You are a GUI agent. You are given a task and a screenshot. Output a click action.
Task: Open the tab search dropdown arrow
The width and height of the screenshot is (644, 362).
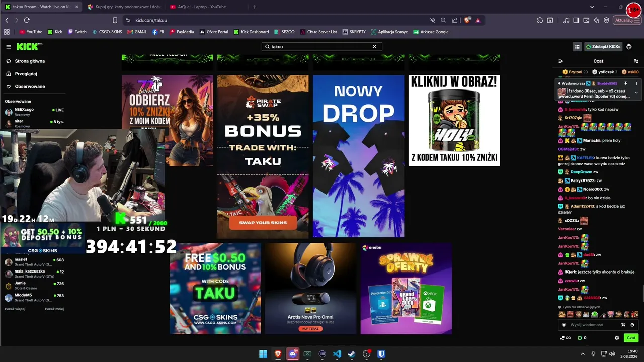tap(592, 7)
